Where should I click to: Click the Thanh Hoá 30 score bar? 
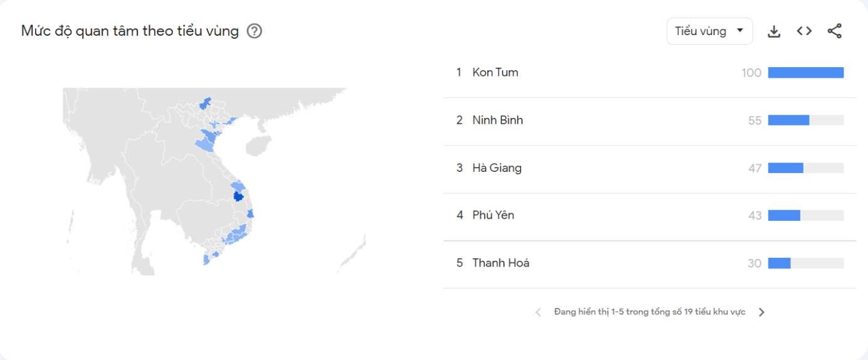[x=805, y=263]
